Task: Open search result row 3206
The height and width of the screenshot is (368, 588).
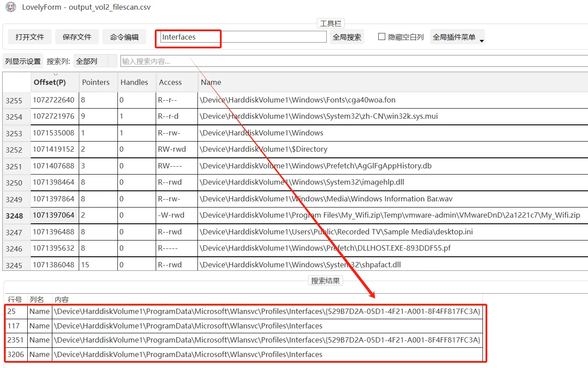Action: (245, 354)
